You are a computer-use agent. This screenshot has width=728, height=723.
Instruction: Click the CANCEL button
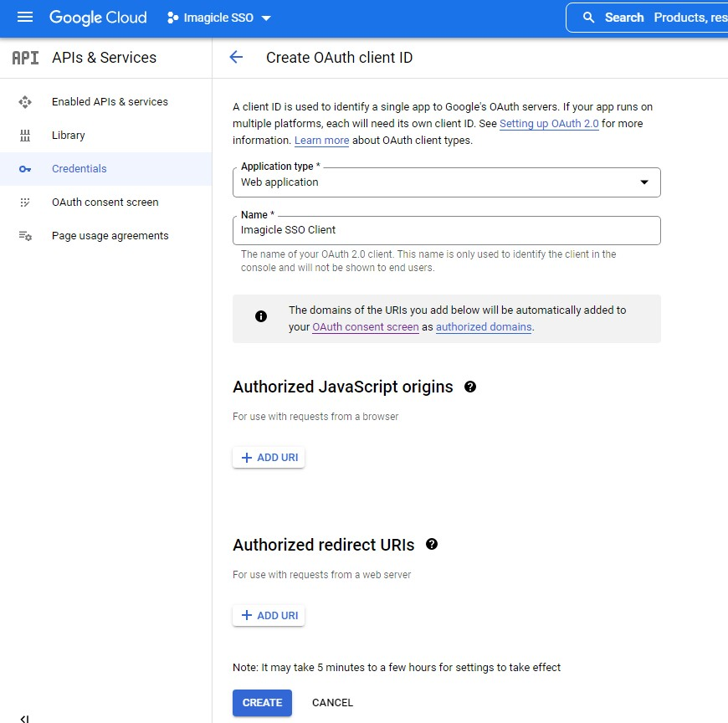tap(332, 703)
